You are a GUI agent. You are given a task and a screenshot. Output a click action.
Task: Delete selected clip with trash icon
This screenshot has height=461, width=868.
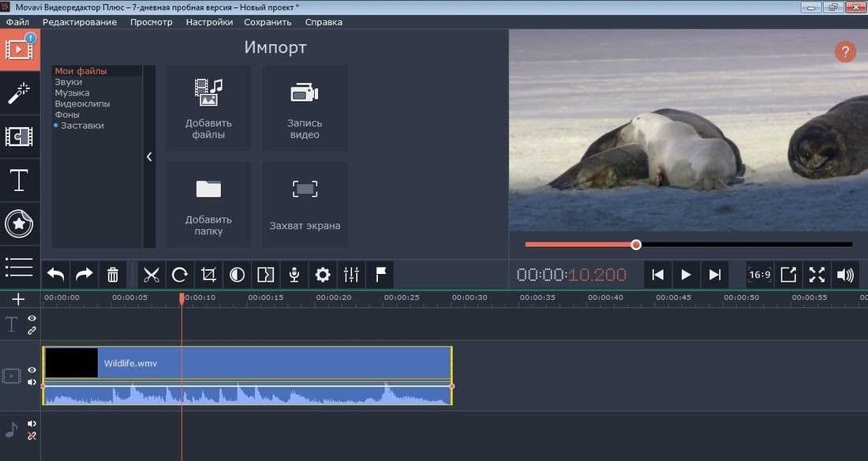pos(112,275)
